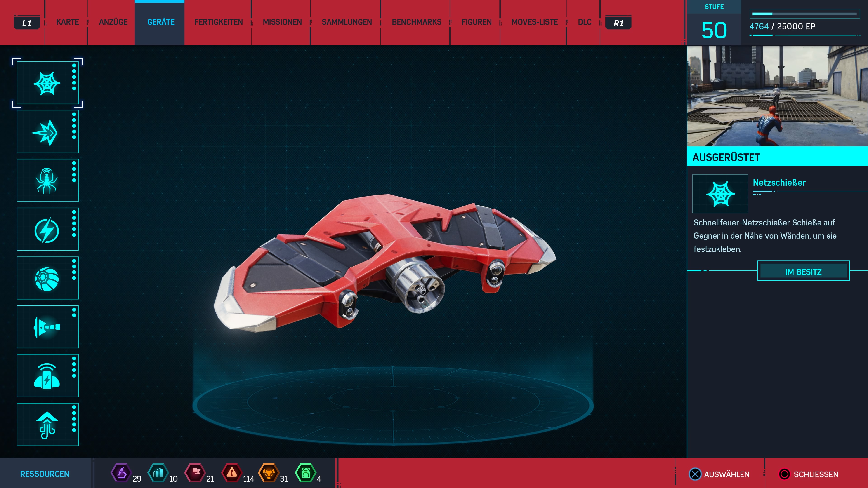Screen dimensions: 868x488
Task: Select the Trip Mine gadget icon
Action: tap(47, 327)
